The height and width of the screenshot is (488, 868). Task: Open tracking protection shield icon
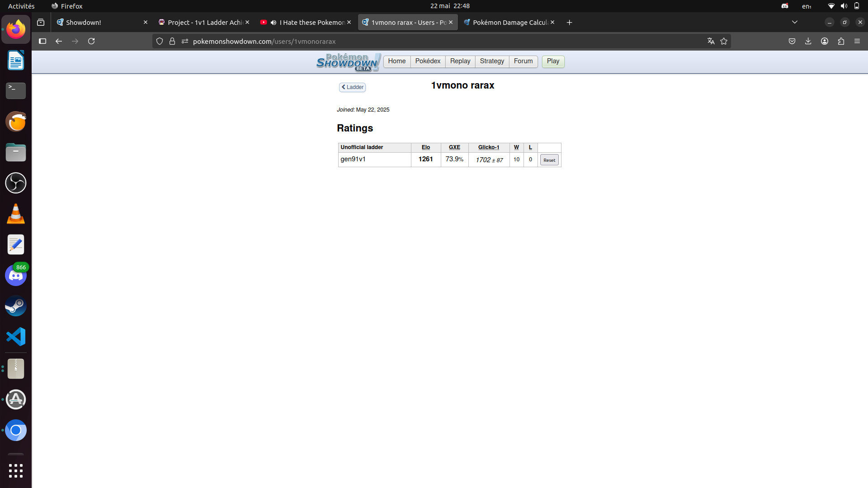click(x=160, y=41)
